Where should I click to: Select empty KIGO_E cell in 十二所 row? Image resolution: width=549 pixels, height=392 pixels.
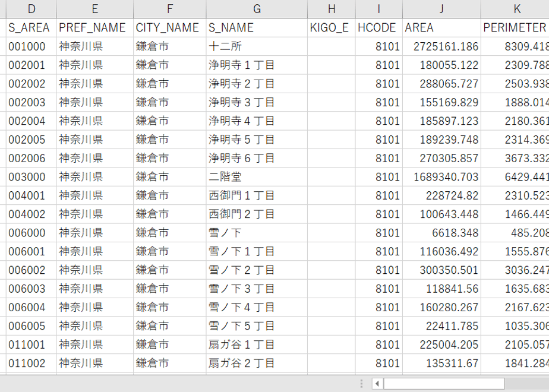point(332,46)
